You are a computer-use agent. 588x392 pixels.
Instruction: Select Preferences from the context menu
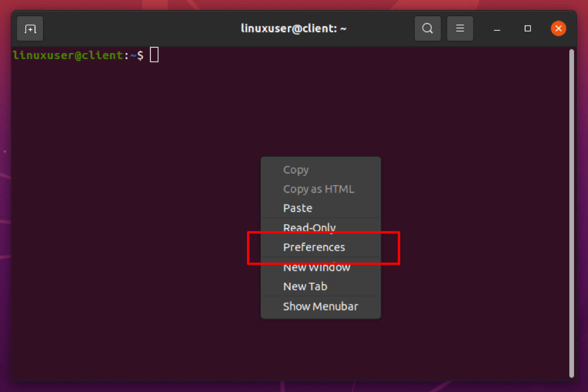(314, 247)
